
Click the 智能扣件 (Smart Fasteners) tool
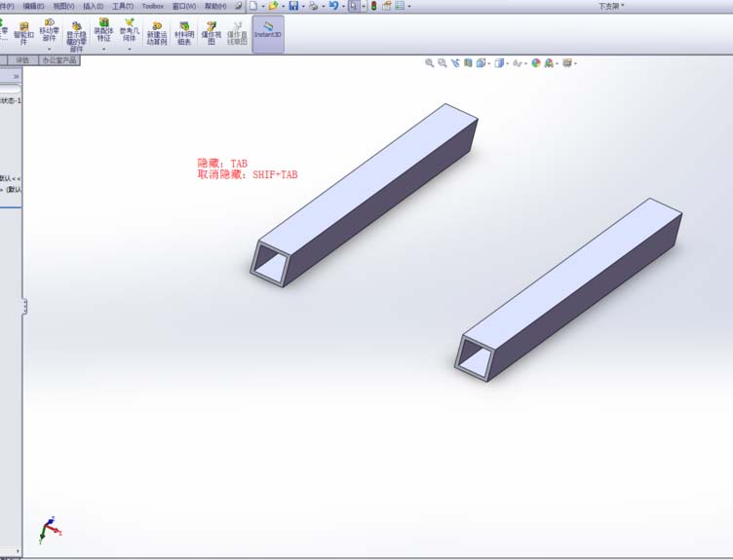tap(23, 33)
